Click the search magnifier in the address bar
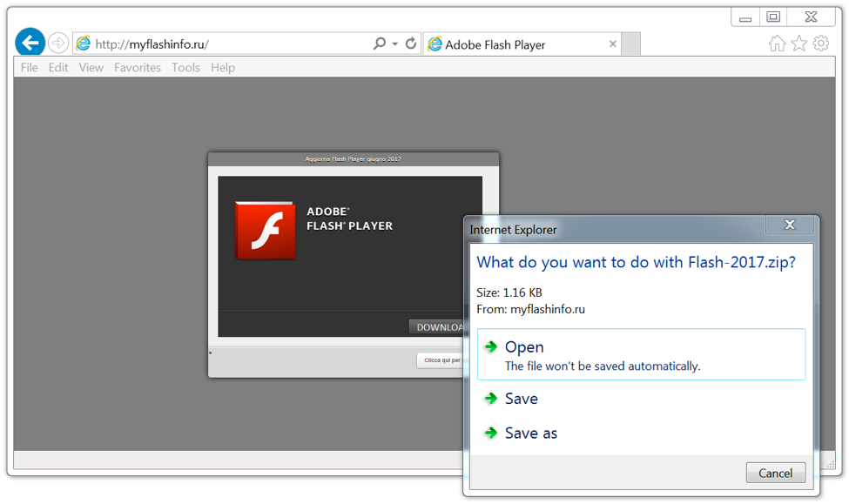849x504 pixels. 380,44
